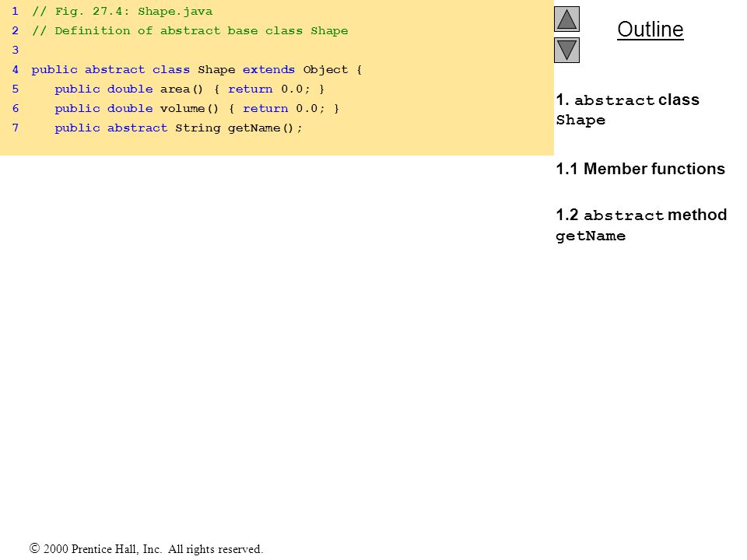
Task: Click the 'public abstract String getName();' line
Action: tap(178, 128)
